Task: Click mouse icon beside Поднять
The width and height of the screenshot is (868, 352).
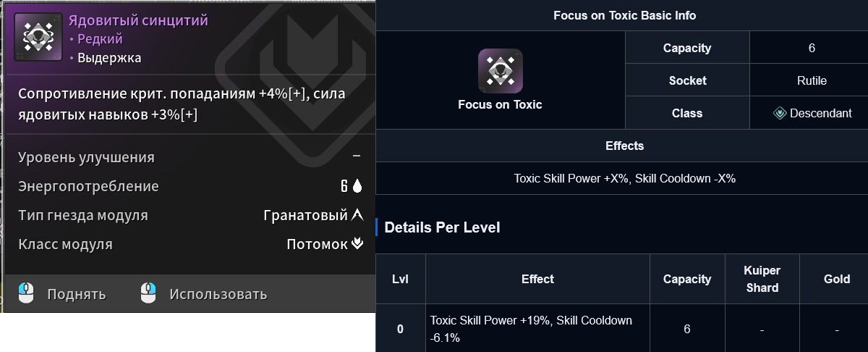Action: [26, 293]
